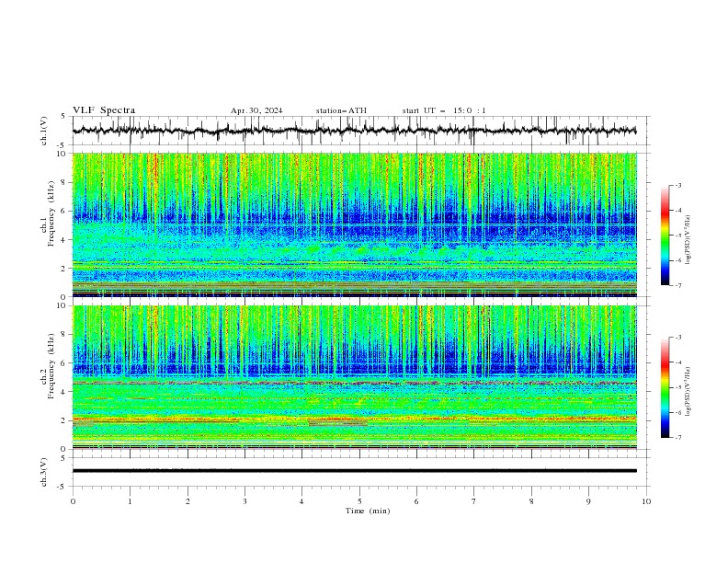Click the ch.1 "Frequency (kHz)" axis label
The width and height of the screenshot is (728, 563).
coord(51,213)
